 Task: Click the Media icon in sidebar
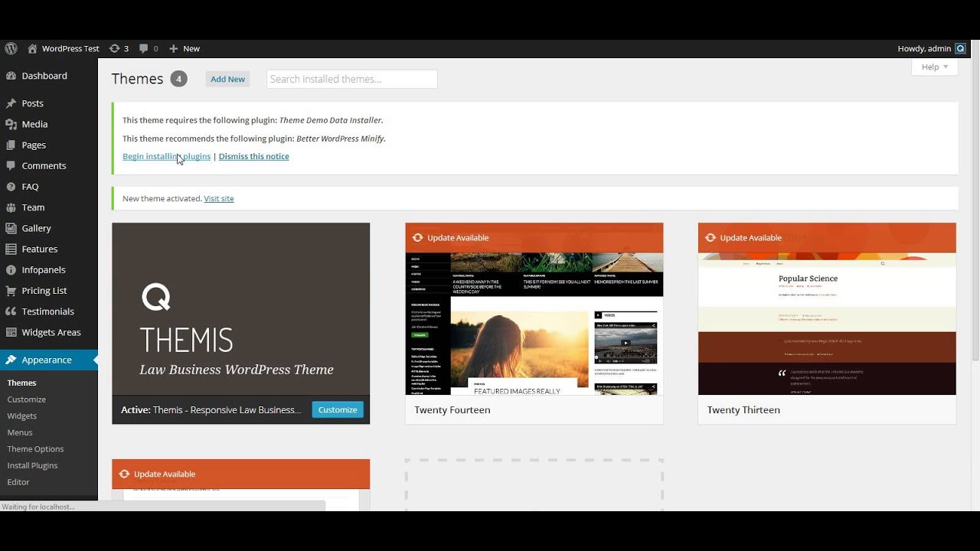(11, 124)
